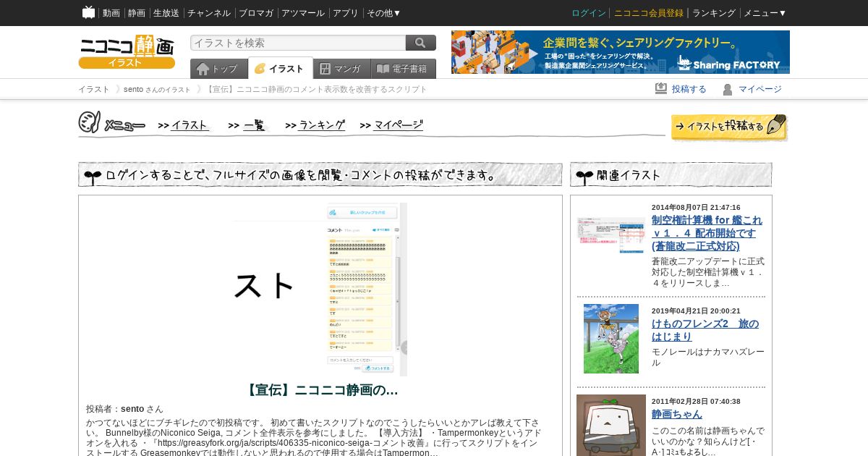Click the person icon beside マイページ

[728, 89]
